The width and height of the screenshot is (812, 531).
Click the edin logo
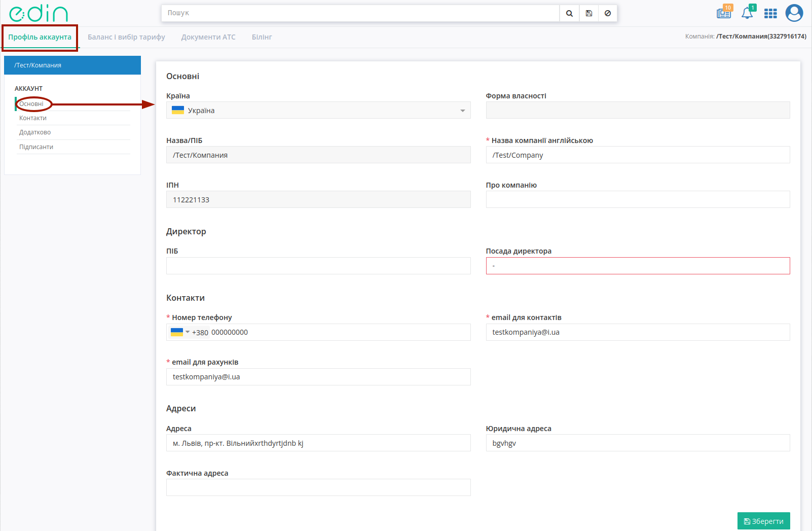click(x=39, y=14)
